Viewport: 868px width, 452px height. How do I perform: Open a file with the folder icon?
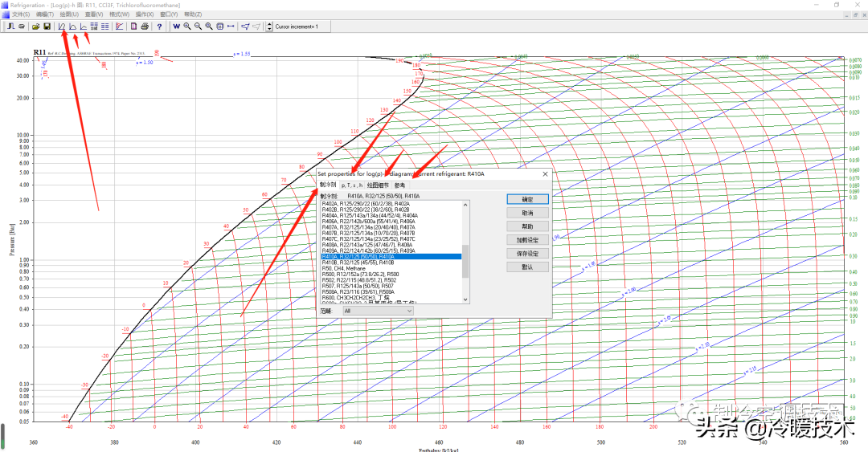pyautogui.click(x=35, y=26)
